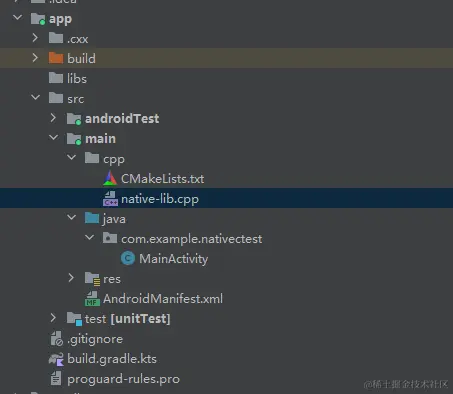Select AndroidManifest.xml file name

(x=163, y=299)
